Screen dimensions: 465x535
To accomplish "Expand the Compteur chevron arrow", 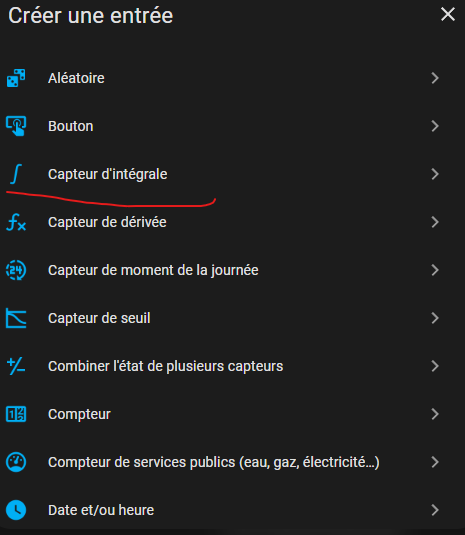I will (435, 414).
